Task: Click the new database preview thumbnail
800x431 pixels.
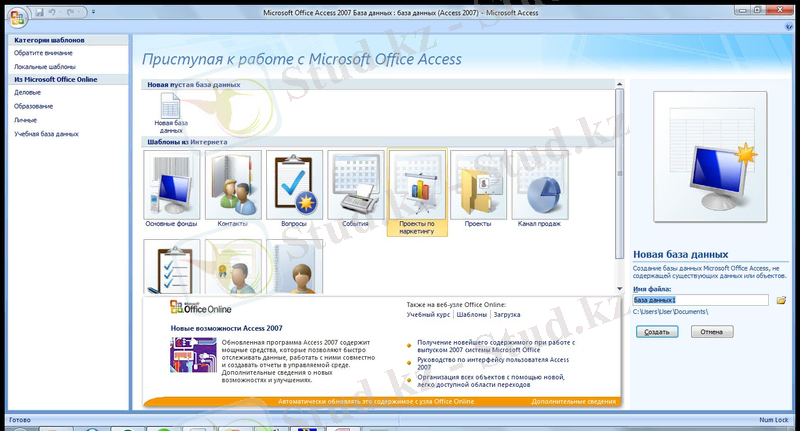Action: click(710, 157)
